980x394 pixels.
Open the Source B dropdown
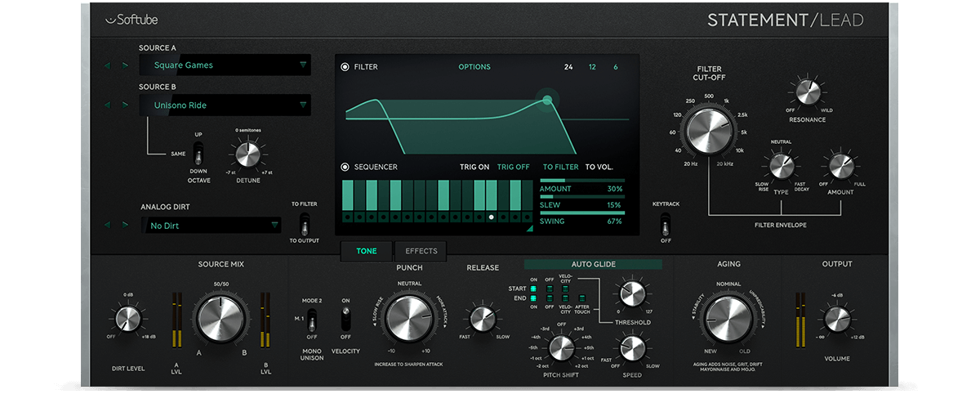click(224, 105)
